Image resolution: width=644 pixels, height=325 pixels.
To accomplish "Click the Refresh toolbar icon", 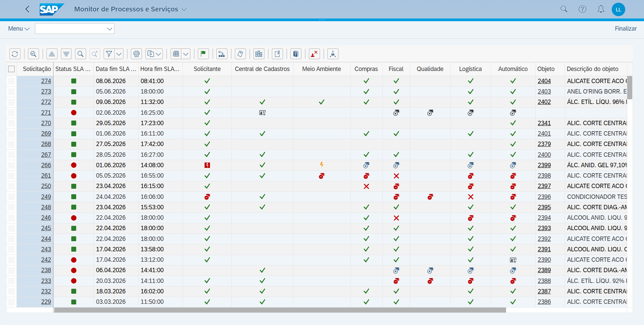I will pyautogui.click(x=15, y=54).
